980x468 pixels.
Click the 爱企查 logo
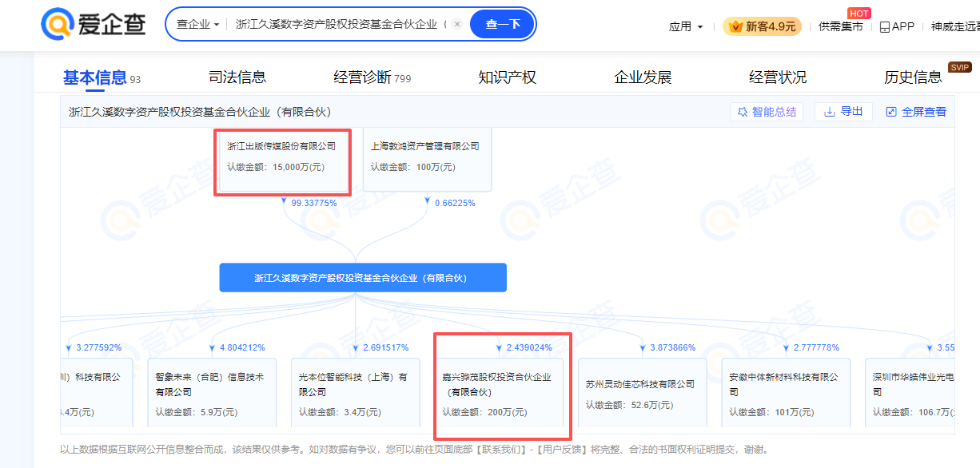[94, 24]
